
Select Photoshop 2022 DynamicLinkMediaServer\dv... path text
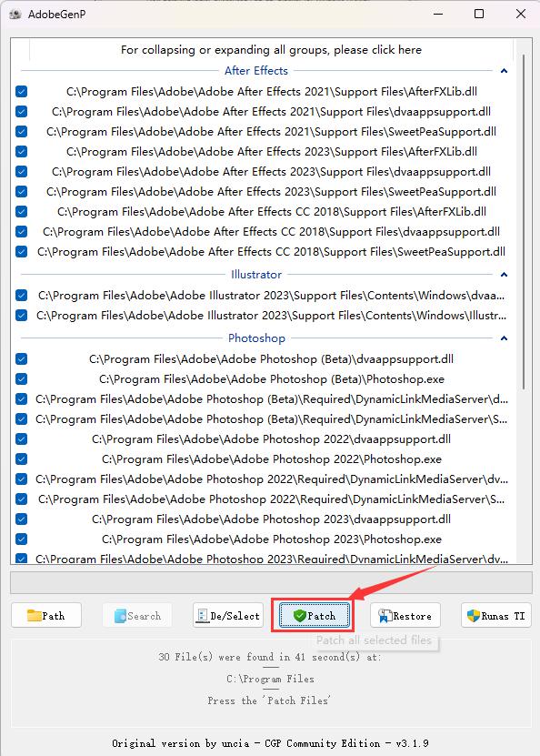click(272, 479)
